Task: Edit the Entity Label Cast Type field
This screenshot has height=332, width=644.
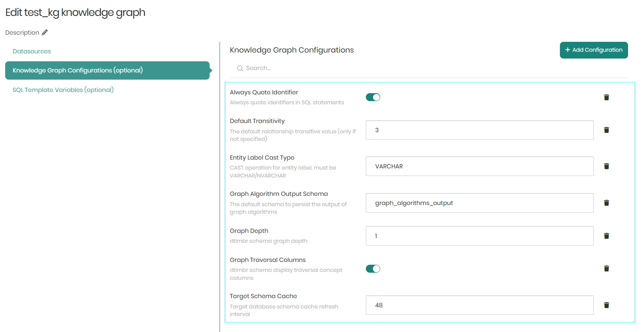Action: pyautogui.click(x=479, y=166)
